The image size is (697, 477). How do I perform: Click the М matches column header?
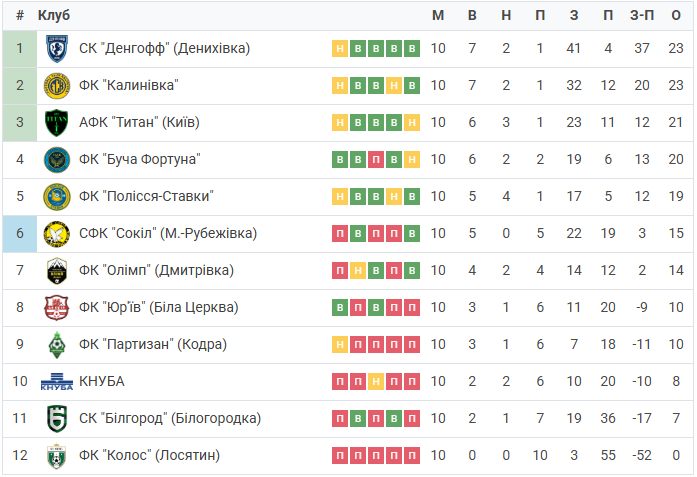pos(438,15)
